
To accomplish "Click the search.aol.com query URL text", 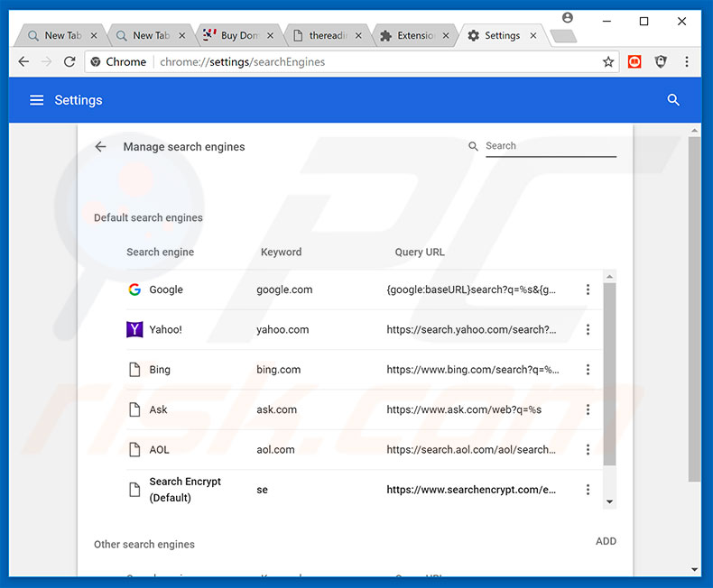I will tap(470, 449).
